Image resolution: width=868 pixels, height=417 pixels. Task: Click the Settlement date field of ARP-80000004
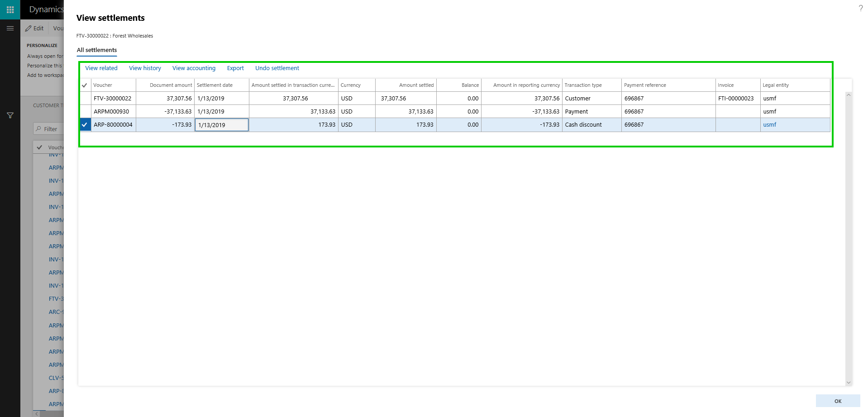tap(221, 125)
